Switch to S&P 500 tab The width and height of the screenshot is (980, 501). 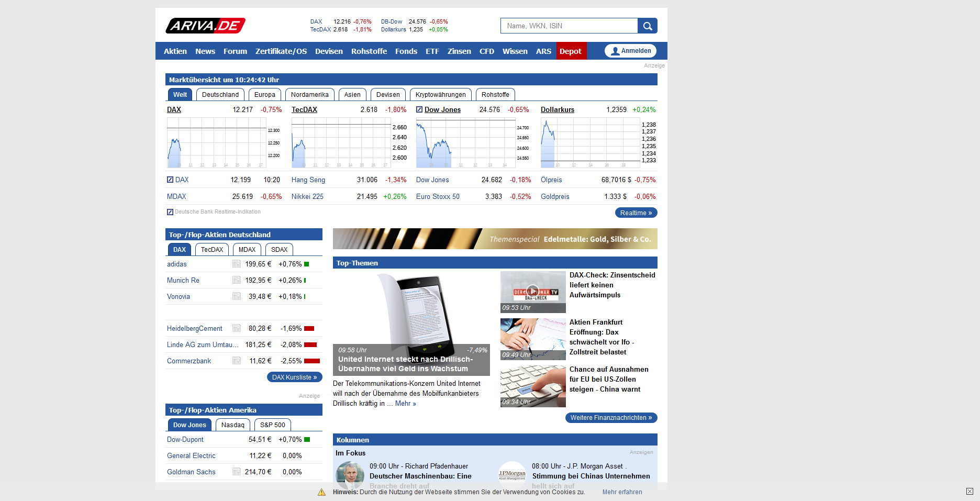pyautogui.click(x=273, y=425)
